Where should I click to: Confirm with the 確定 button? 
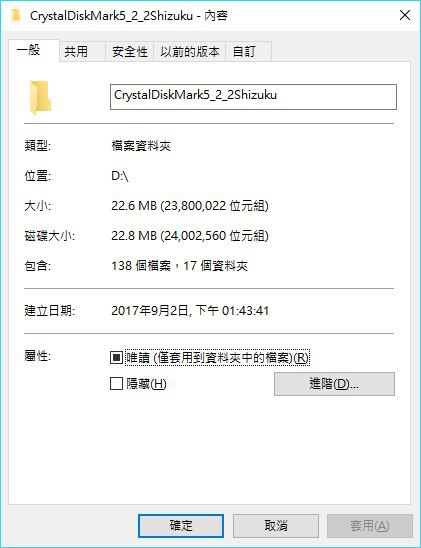coord(181,526)
